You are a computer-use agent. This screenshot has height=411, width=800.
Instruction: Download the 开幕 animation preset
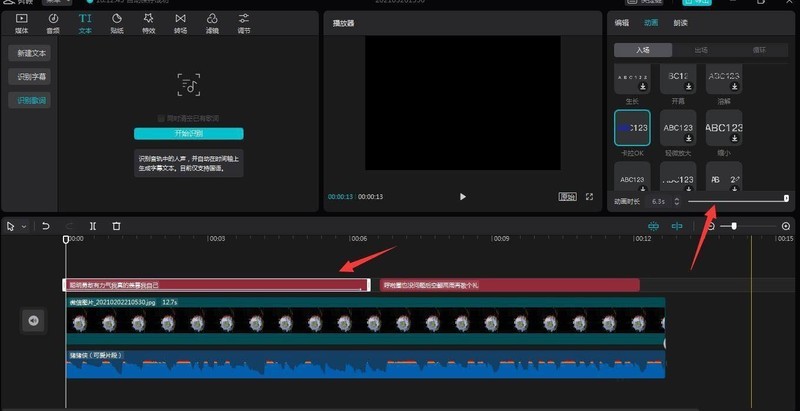click(x=689, y=87)
